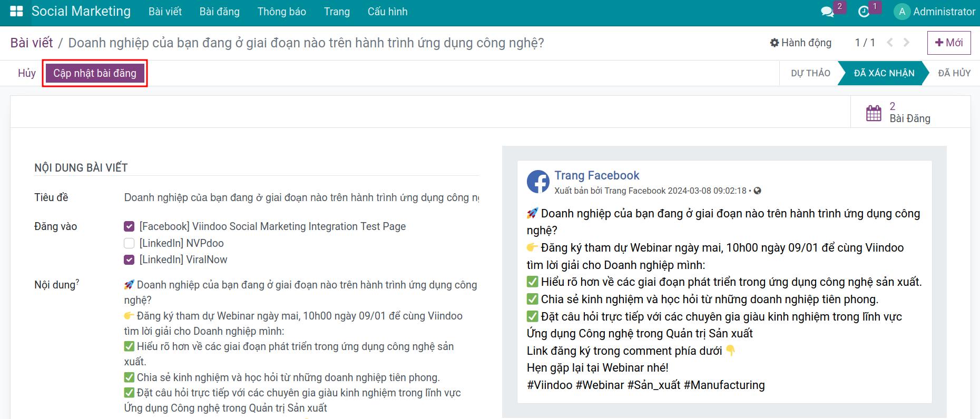
Task: Click the Social Marketing app title
Action: coord(81,12)
